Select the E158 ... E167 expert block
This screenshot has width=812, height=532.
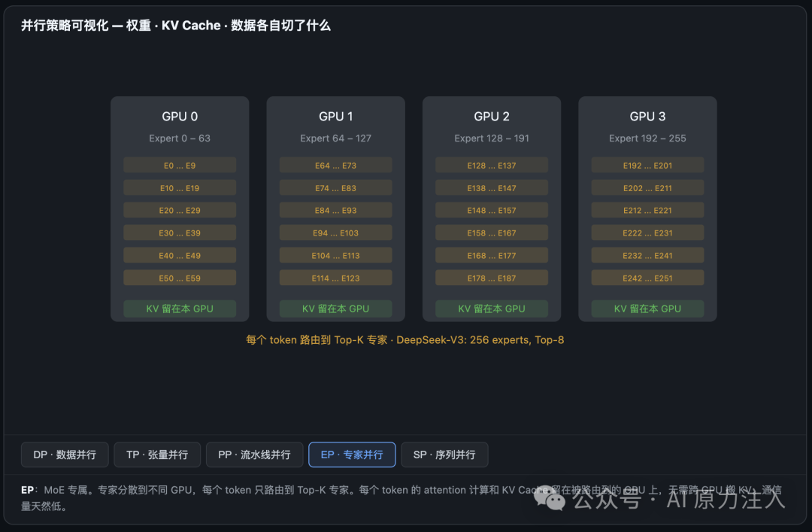point(492,233)
